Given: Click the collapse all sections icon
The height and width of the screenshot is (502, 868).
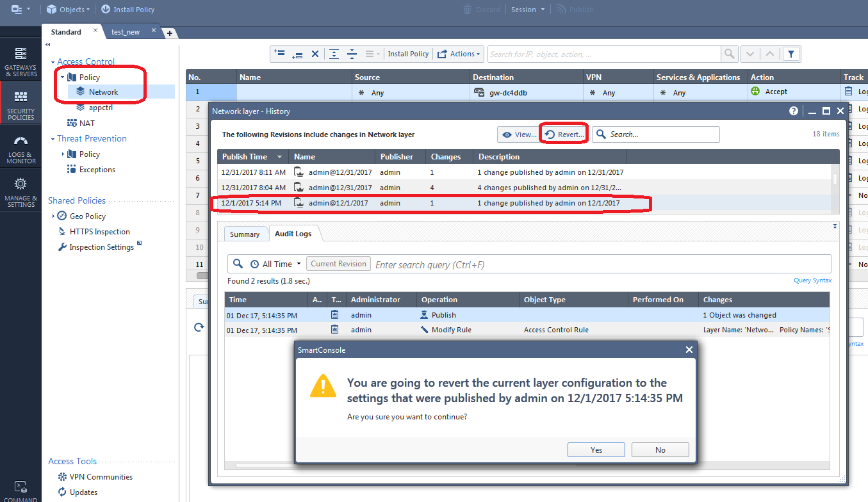Looking at the screenshot, I should (351, 54).
